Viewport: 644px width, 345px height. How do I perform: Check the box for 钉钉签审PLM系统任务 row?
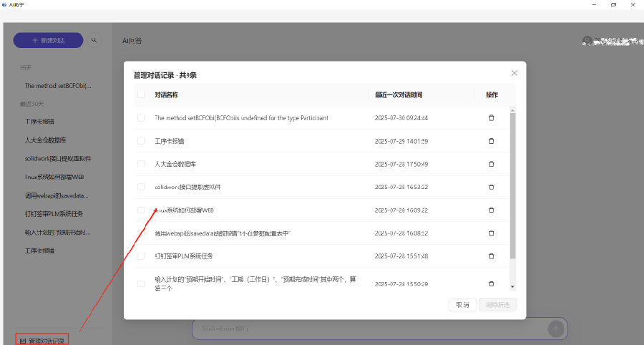[x=141, y=256]
